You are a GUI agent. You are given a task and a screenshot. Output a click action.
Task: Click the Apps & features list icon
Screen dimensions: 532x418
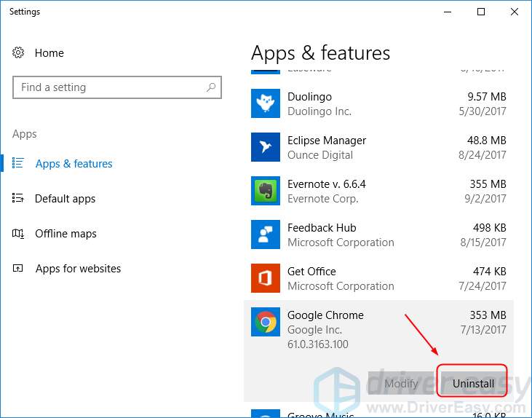click(17, 163)
